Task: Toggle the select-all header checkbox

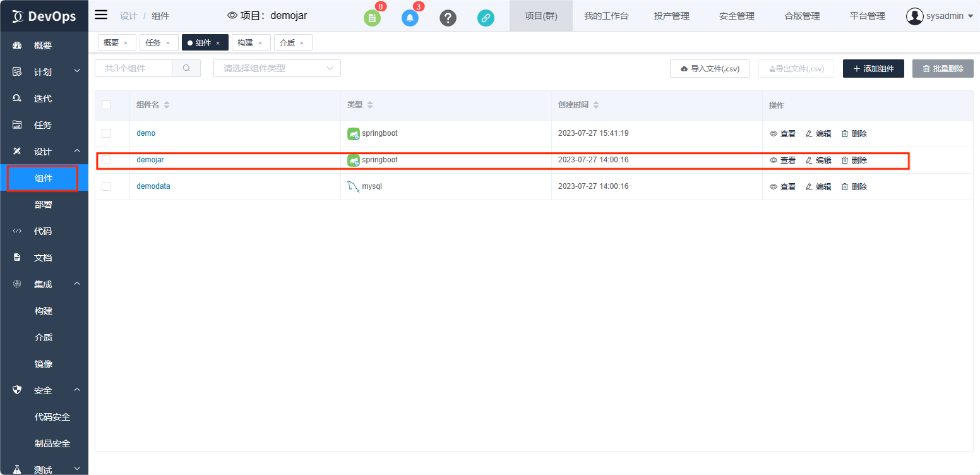Action: tap(106, 105)
